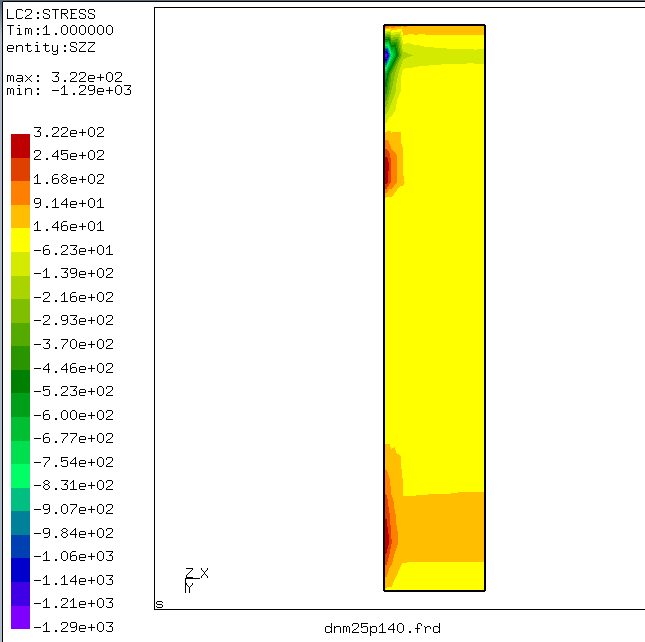
Task: Click the legend value -3.70e+02
Action: (x=73, y=343)
